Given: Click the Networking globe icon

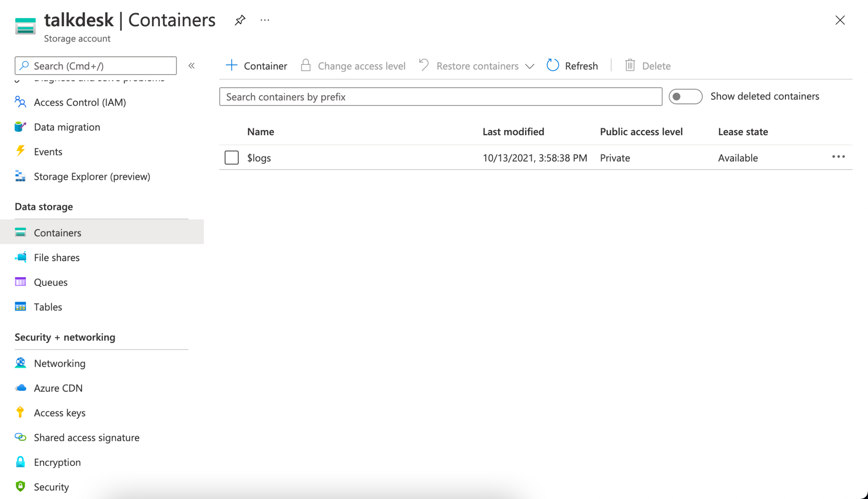Looking at the screenshot, I should [20, 363].
